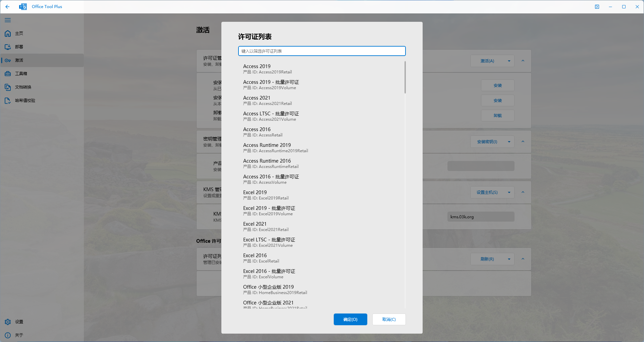Click the 关于 about info icon

[8, 335]
